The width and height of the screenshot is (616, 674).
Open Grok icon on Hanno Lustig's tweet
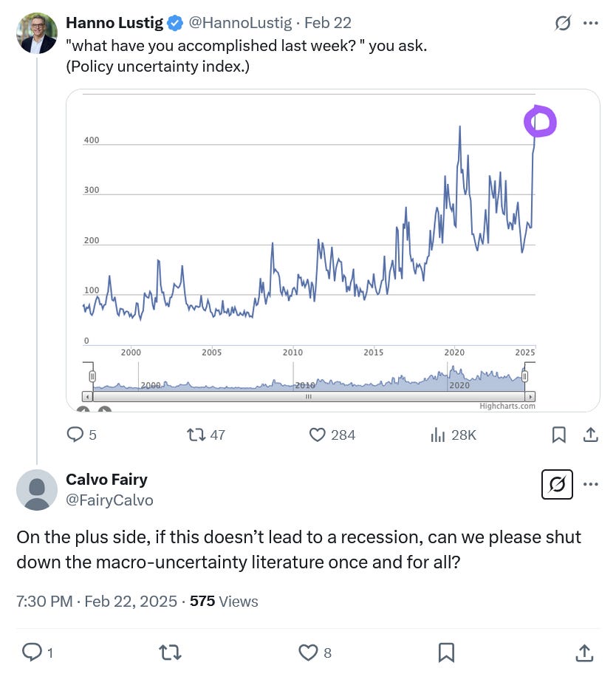pos(563,24)
